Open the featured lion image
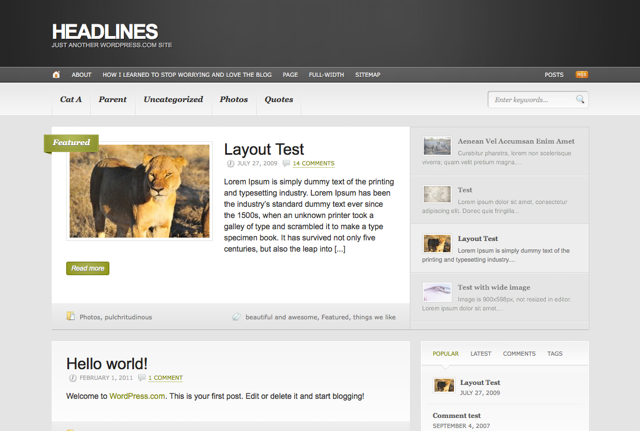This screenshot has width=640, height=431. tap(139, 190)
